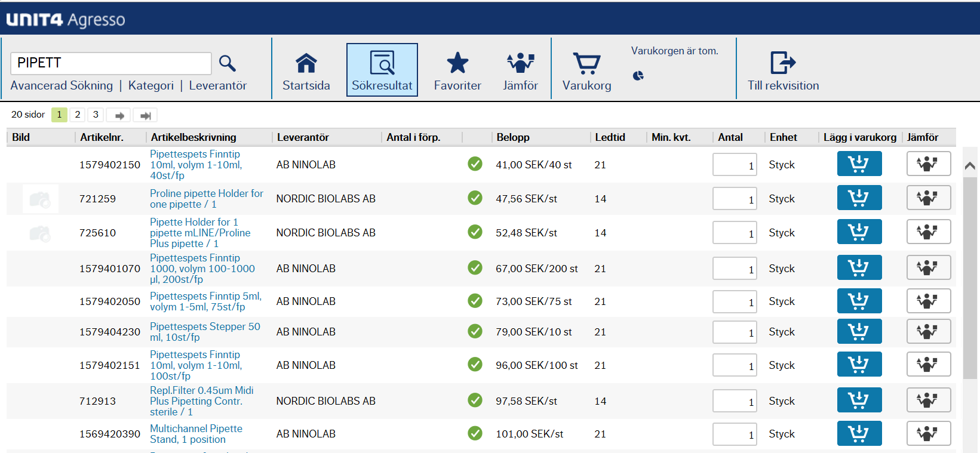Open Pipettespets Stepper 50 ml link
980x453 pixels.
coord(205,332)
